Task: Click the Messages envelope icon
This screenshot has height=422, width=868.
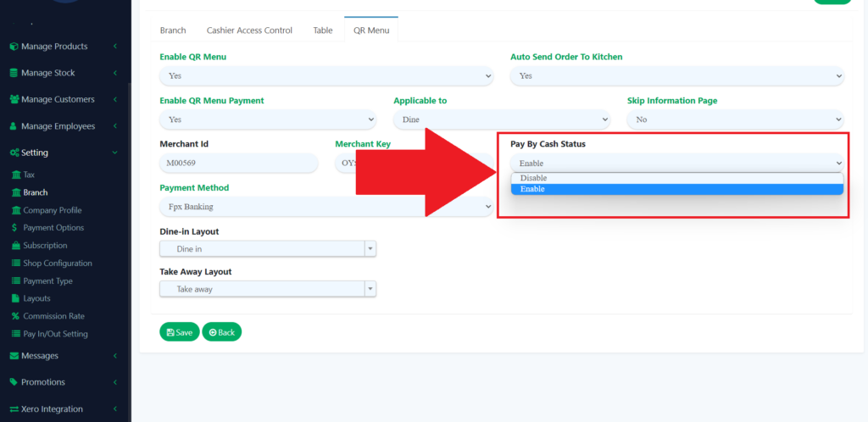Action: (x=14, y=356)
